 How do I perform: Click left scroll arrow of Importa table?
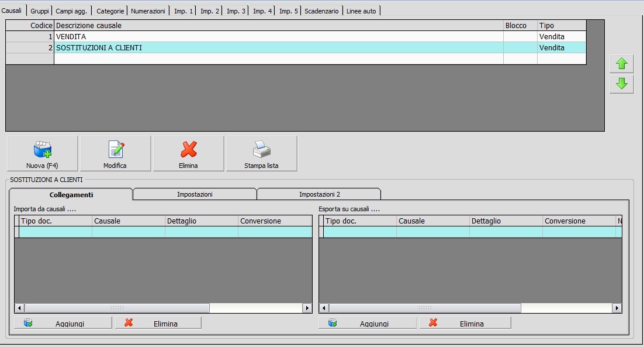pyautogui.click(x=20, y=308)
